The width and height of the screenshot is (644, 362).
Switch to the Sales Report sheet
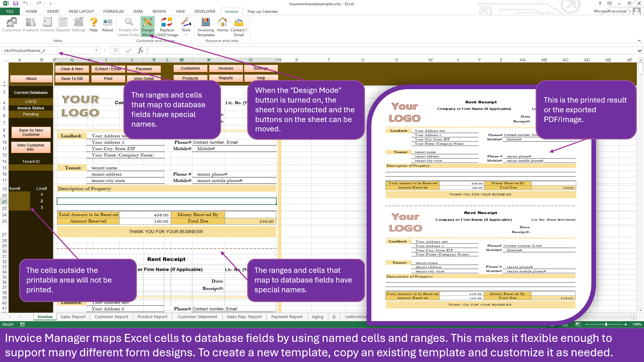(x=73, y=317)
